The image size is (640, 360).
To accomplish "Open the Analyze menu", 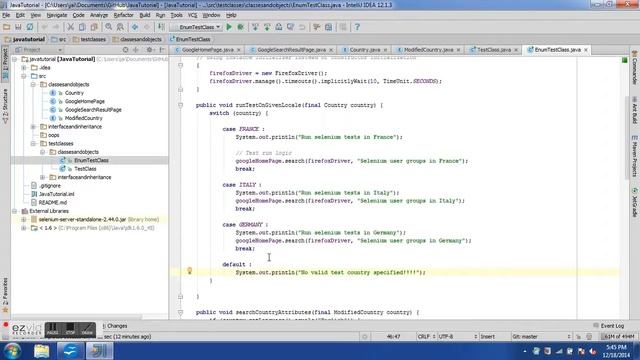I will coord(99,15).
